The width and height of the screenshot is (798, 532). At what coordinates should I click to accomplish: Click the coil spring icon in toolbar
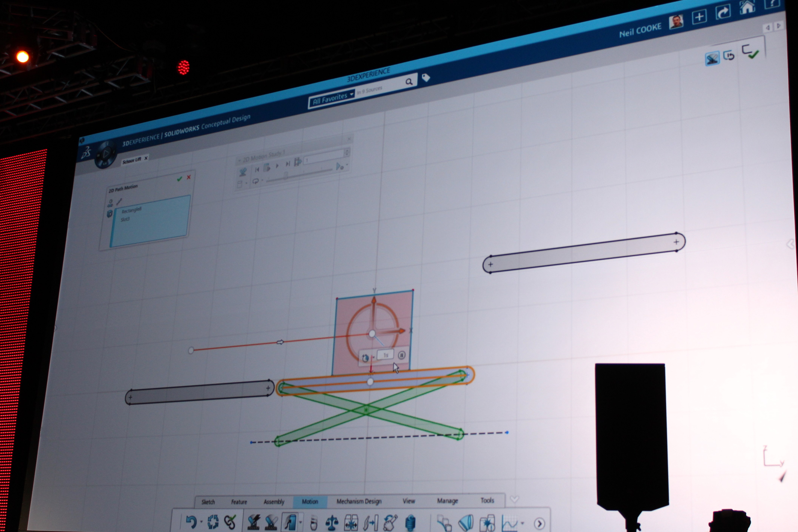[410, 523]
